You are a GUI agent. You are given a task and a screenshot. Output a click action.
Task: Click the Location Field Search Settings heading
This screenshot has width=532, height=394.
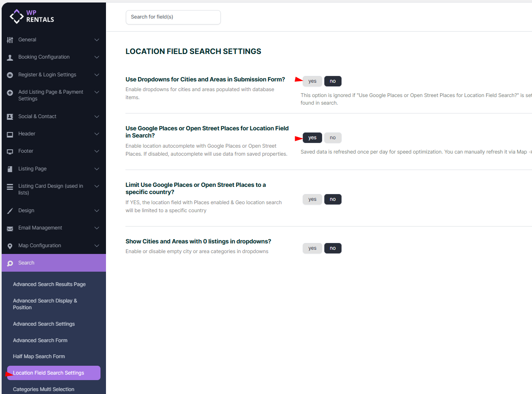[x=193, y=51]
